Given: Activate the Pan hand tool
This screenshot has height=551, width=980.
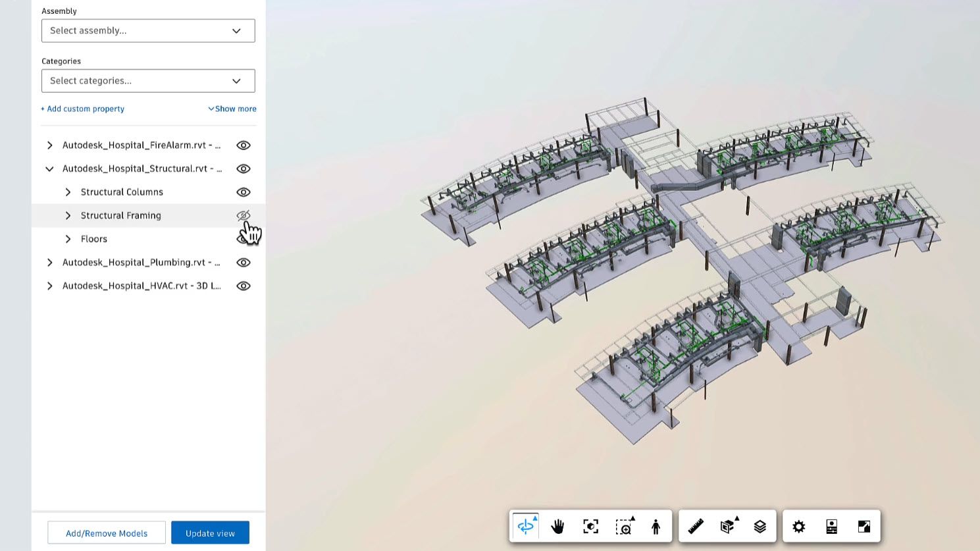Looking at the screenshot, I should 557,526.
